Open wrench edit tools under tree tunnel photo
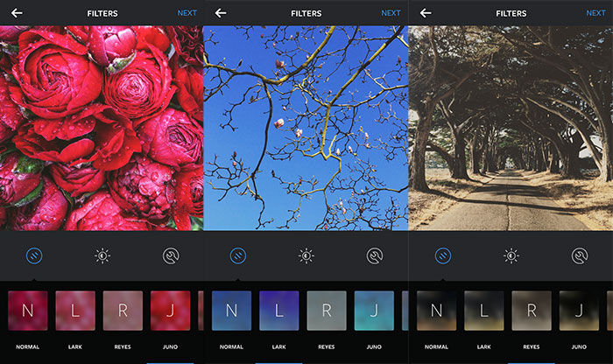This screenshot has width=613, height=364. coord(580,256)
